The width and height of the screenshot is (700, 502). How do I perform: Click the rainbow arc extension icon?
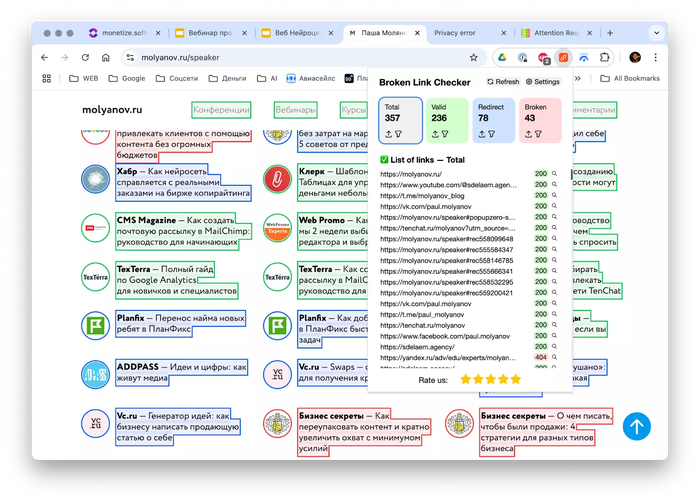click(x=584, y=57)
